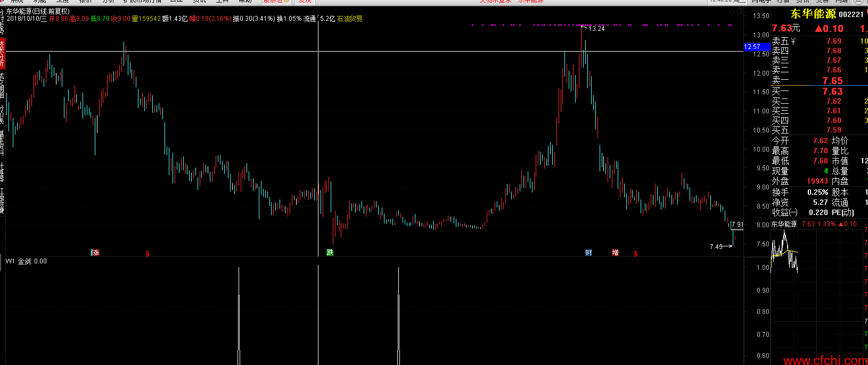Viewport: 868px width, 365px height.
Task: Click the current price 7.63元
Action: coord(786,28)
